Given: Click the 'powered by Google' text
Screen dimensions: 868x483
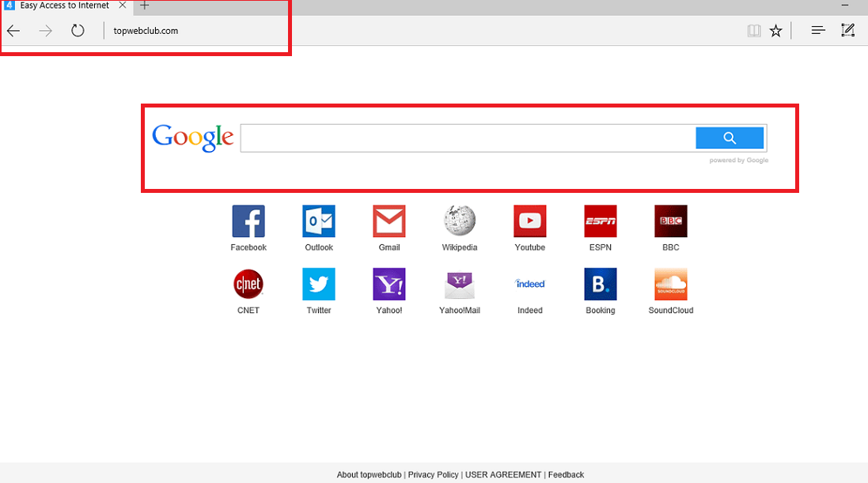Looking at the screenshot, I should pos(739,160).
